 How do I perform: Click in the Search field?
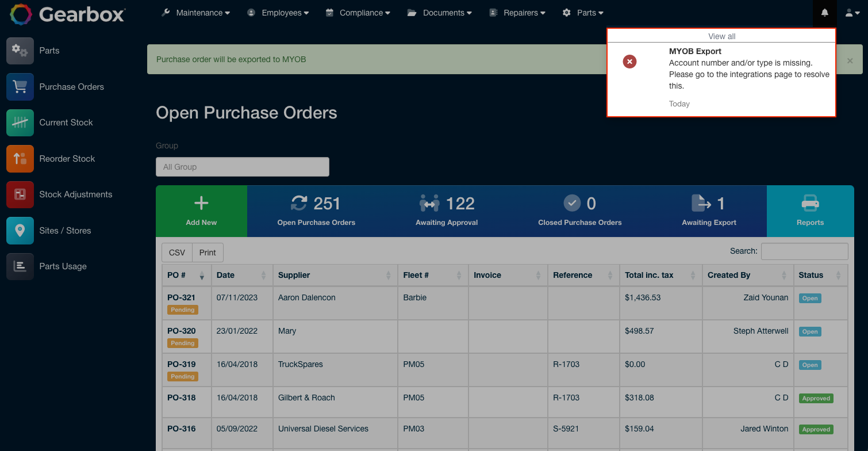click(804, 251)
